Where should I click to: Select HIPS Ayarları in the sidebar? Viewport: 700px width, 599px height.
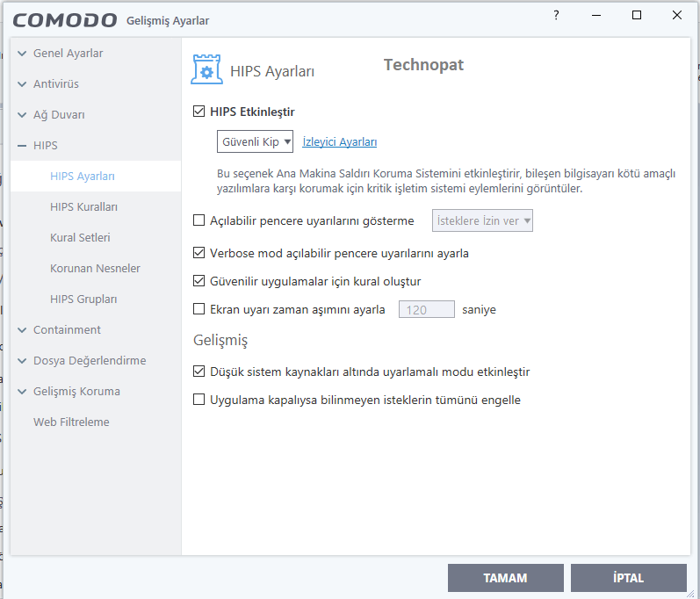96,177
